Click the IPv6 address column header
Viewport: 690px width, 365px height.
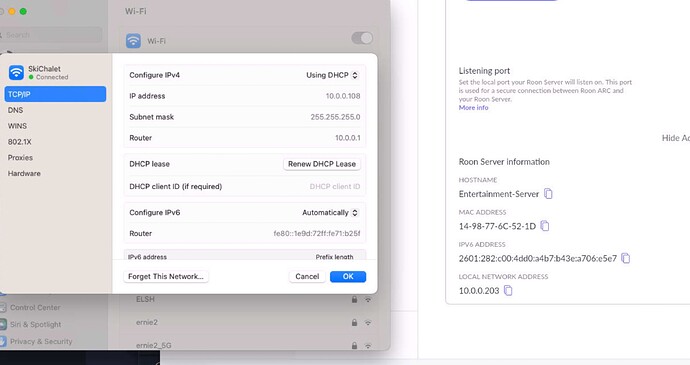pyautogui.click(x=147, y=257)
